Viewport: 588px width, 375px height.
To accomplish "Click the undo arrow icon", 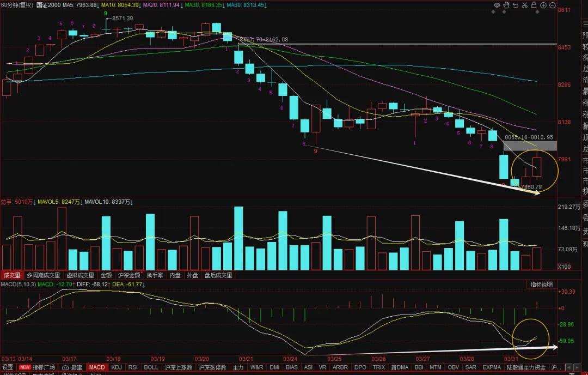I will [x=516, y=5].
